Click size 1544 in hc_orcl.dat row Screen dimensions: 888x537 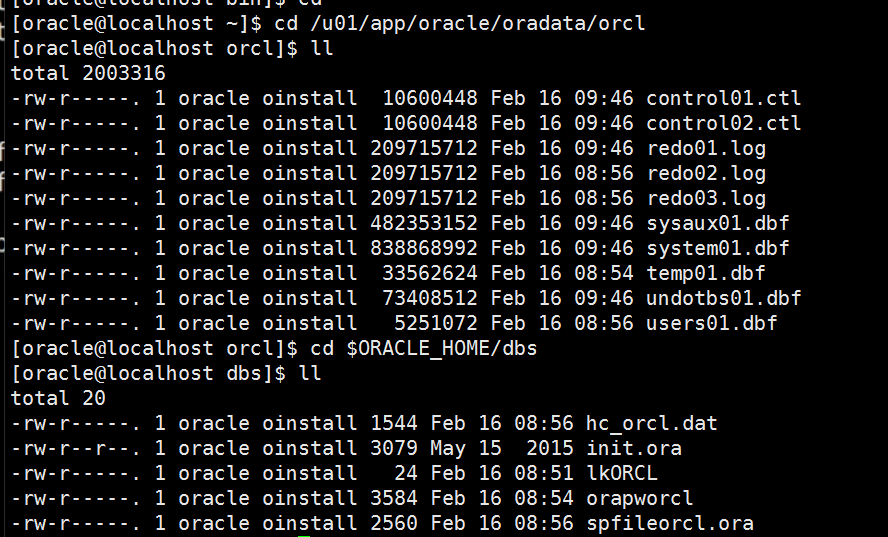tap(394, 423)
